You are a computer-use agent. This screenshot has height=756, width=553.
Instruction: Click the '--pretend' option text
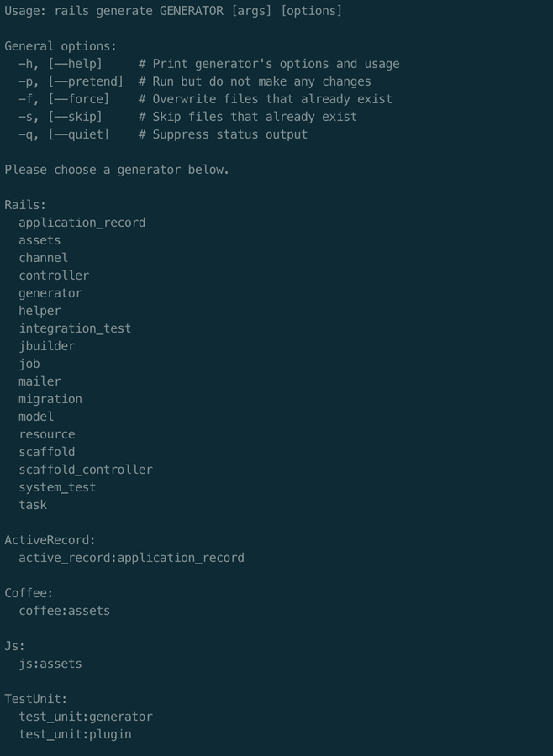pyautogui.click(x=86, y=81)
